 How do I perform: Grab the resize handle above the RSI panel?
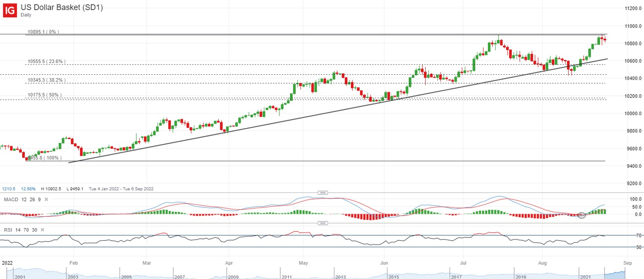[323, 223]
